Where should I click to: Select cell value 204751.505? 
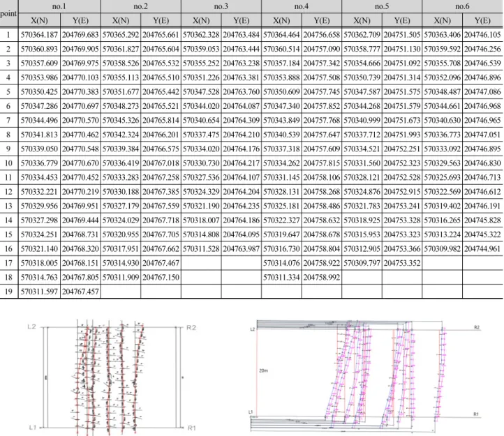(x=402, y=35)
